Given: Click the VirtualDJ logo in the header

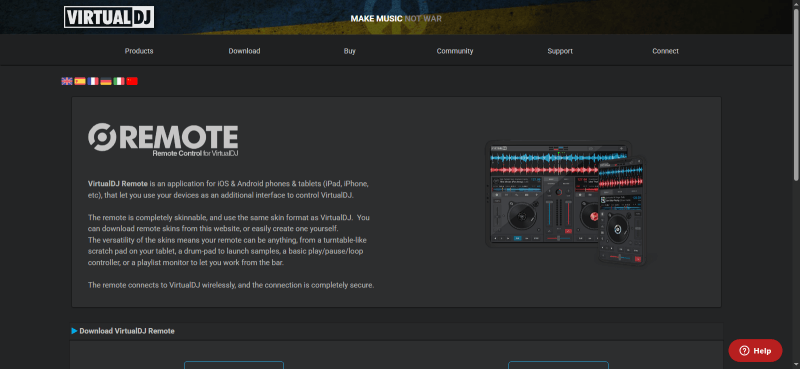Looking at the screenshot, I should tap(109, 17).
